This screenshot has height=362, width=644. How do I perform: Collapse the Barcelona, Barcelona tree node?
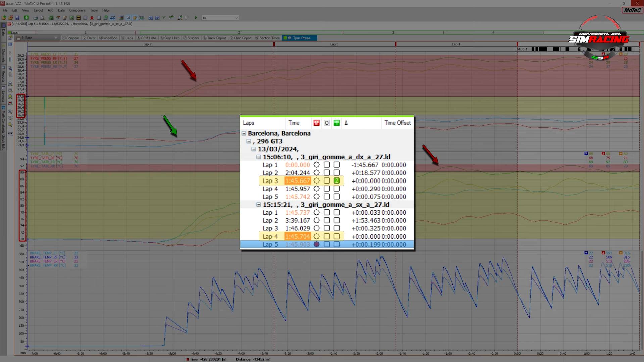point(244,133)
